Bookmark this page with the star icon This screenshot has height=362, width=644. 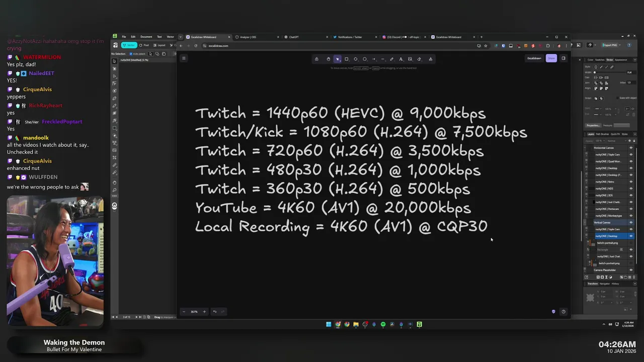coord(486,46)
